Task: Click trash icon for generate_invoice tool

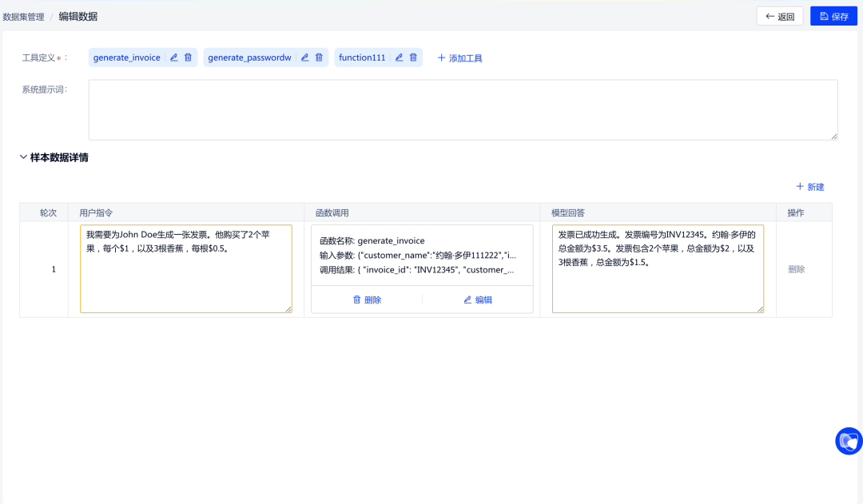Action: [188, 58]
